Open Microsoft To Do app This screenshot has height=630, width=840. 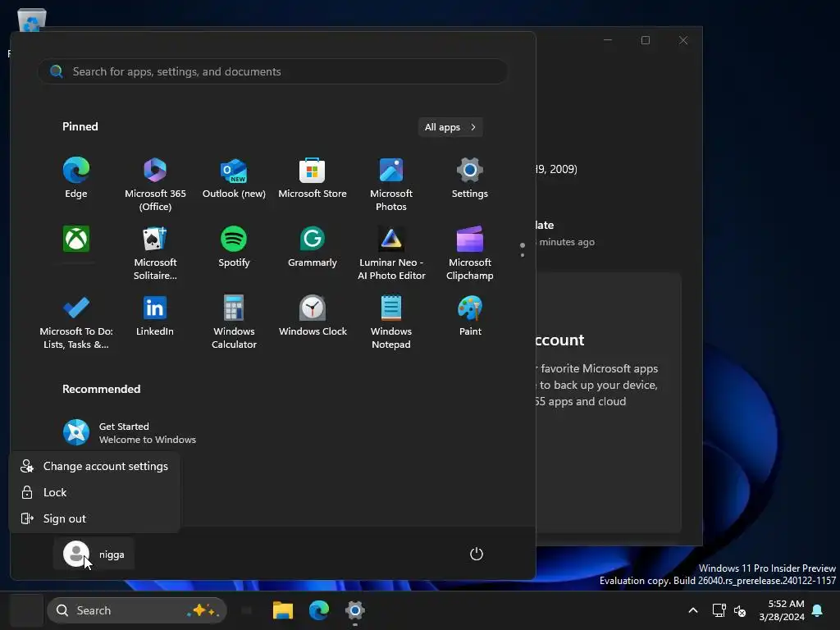(x=76, y=322)
